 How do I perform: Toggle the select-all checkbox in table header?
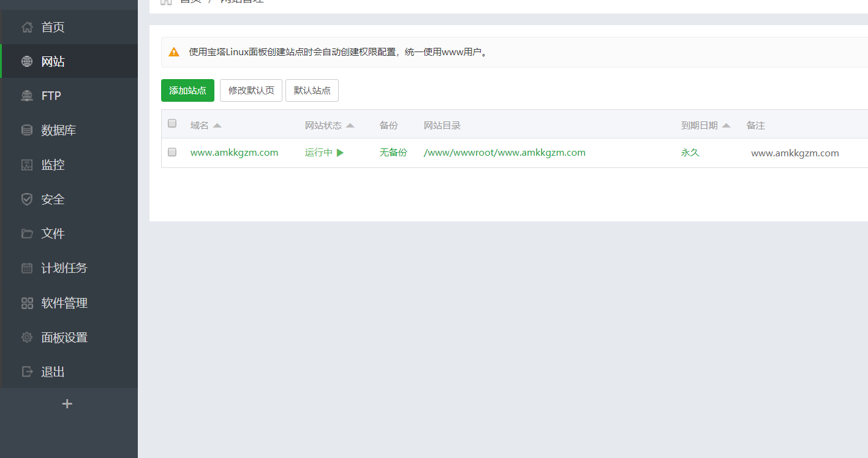click(x=172, y=123)
